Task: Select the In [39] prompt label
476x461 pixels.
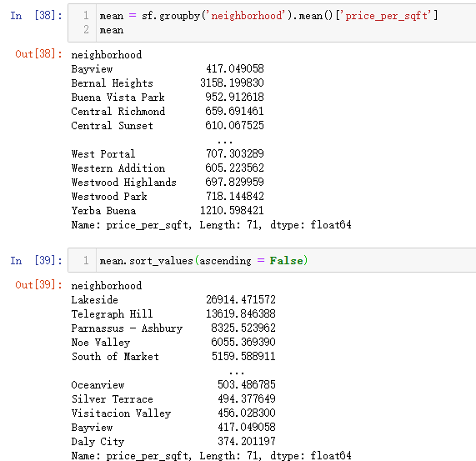Action: pos(36,260)
